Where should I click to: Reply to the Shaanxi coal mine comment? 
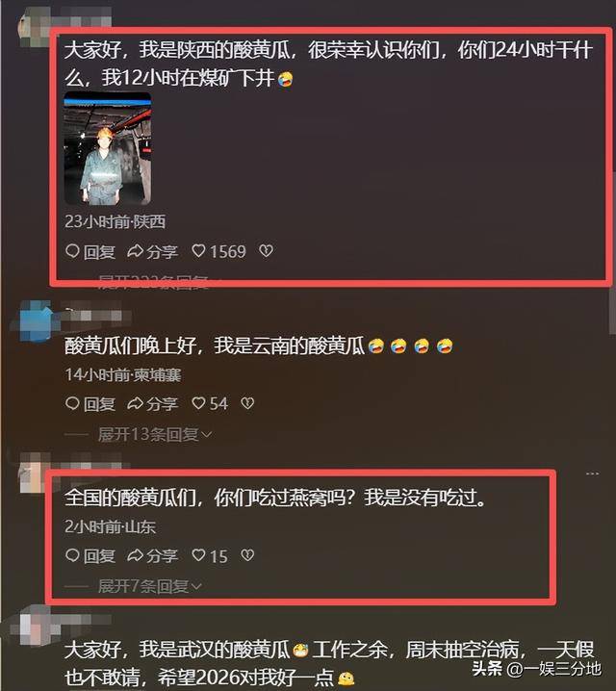tap(90, 251)
